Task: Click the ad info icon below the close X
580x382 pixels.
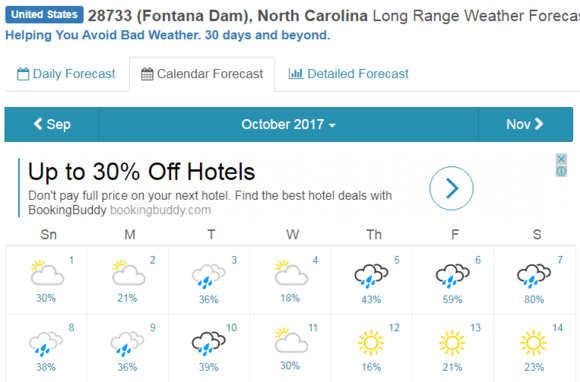Action: (x=561, y=171)
